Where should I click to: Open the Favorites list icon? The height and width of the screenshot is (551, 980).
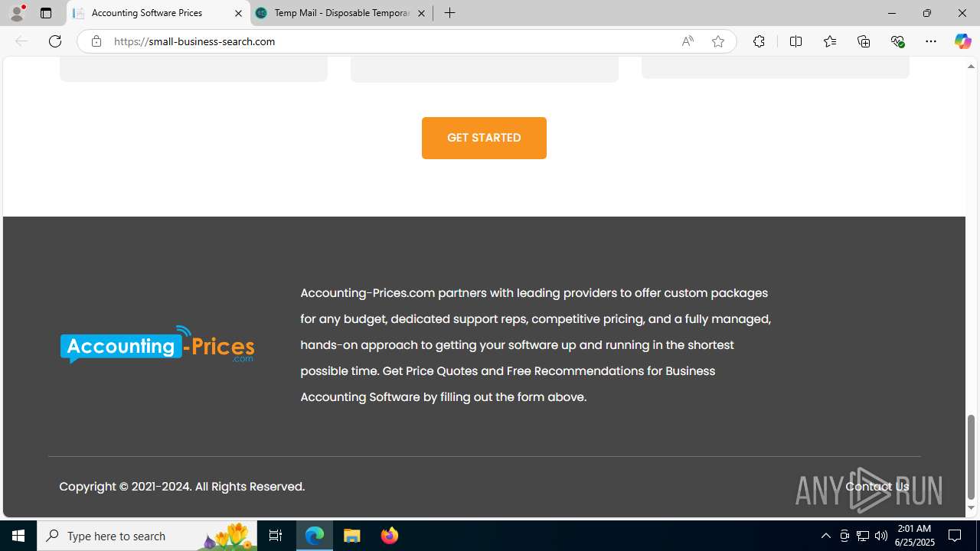829,41
